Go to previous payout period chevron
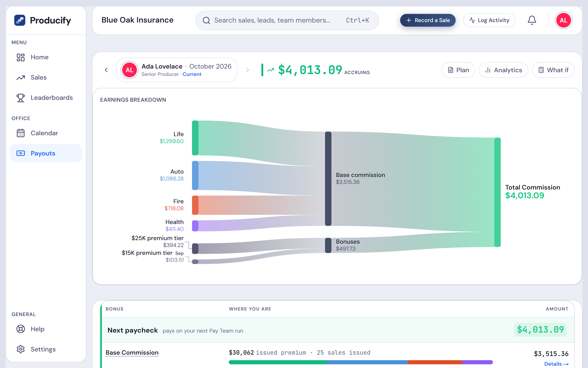Viewport: 588px width, 368px height. [106, 70]
